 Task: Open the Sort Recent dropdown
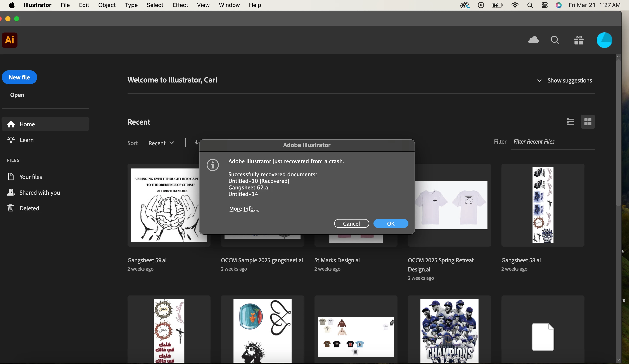pos(161,143)
